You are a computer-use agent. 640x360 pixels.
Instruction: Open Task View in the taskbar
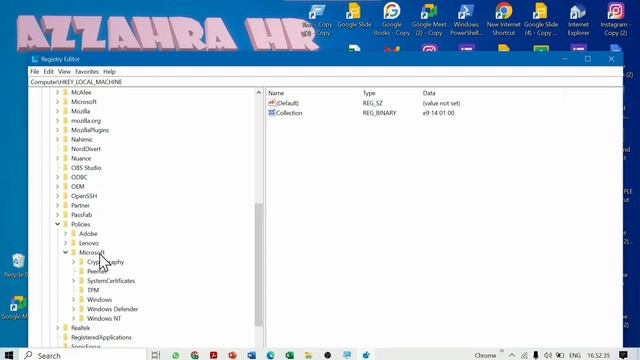(x=156, y=355)
